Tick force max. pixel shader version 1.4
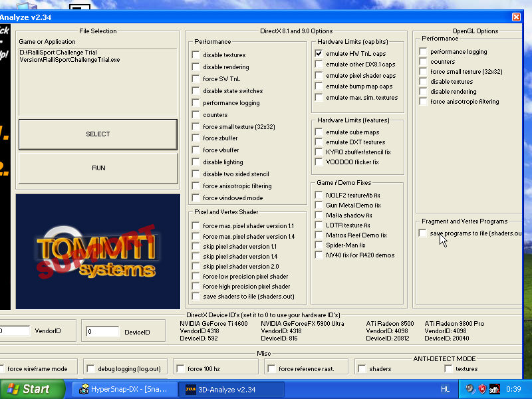The width and height of the screenshot is (532, 399). [x=196, y=236]
